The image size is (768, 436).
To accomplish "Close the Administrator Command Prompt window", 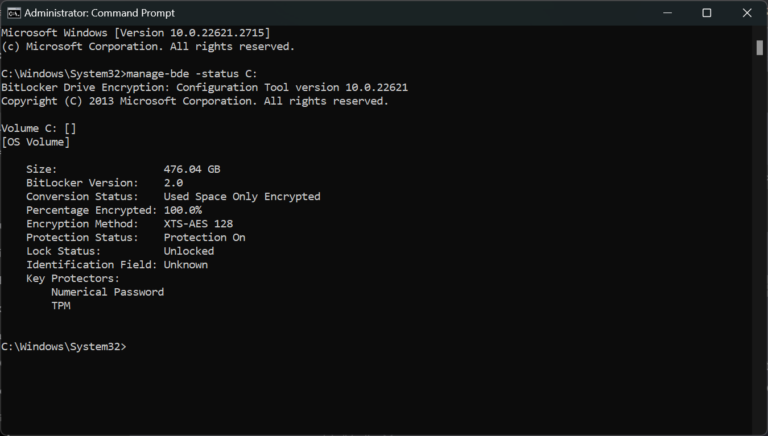I will pyautogui.click(x=746, y=13).
